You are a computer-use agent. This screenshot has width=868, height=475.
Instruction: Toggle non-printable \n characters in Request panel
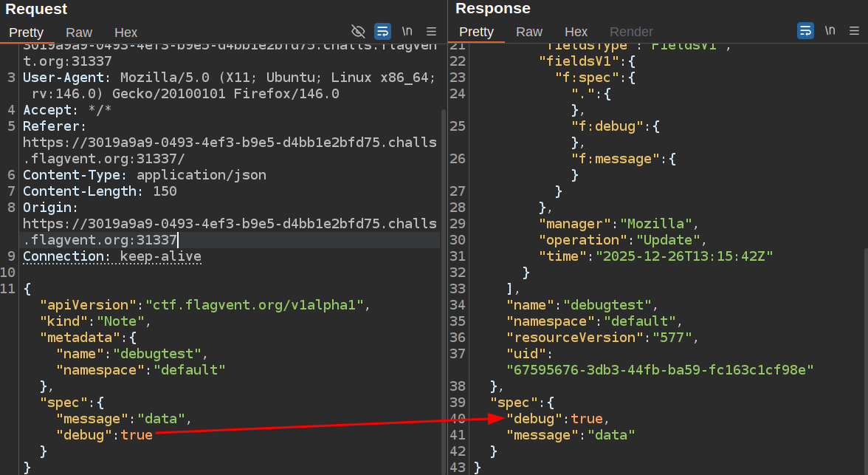coord(407,31)
